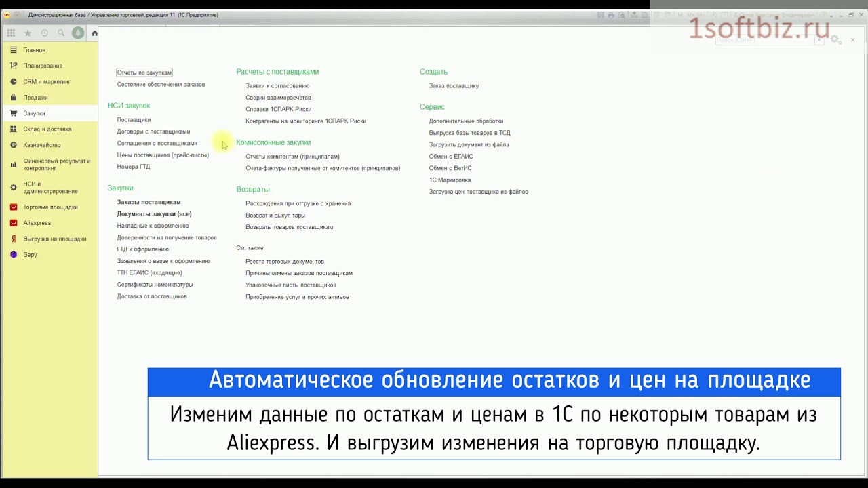Open Возврат и выкуп тары
Screen dimensions: 868x488
coord(275,216)
